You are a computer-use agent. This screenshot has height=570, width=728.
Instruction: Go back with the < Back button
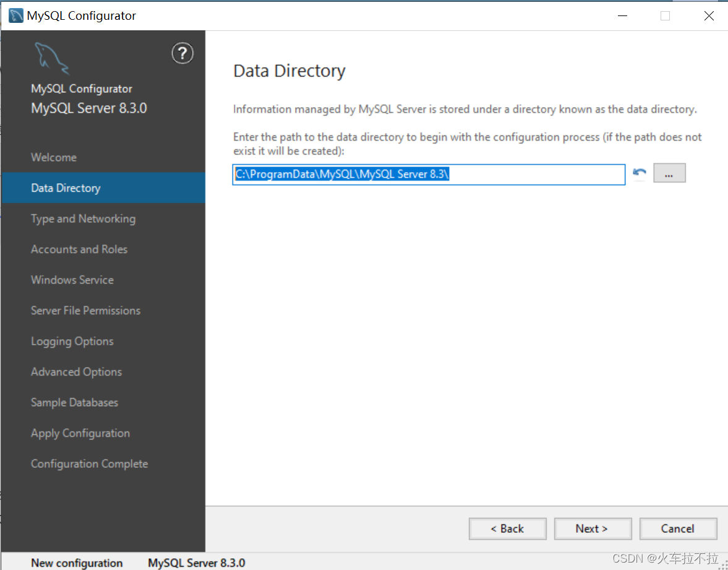507,529
